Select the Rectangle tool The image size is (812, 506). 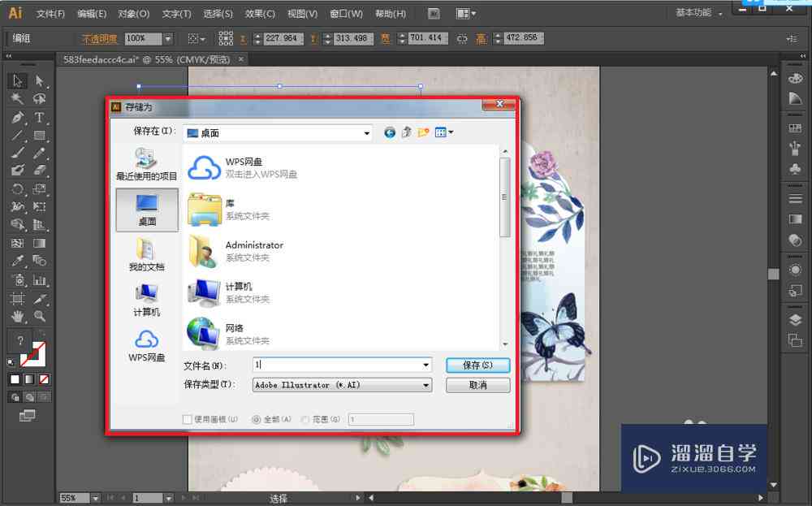coord(39,135)
